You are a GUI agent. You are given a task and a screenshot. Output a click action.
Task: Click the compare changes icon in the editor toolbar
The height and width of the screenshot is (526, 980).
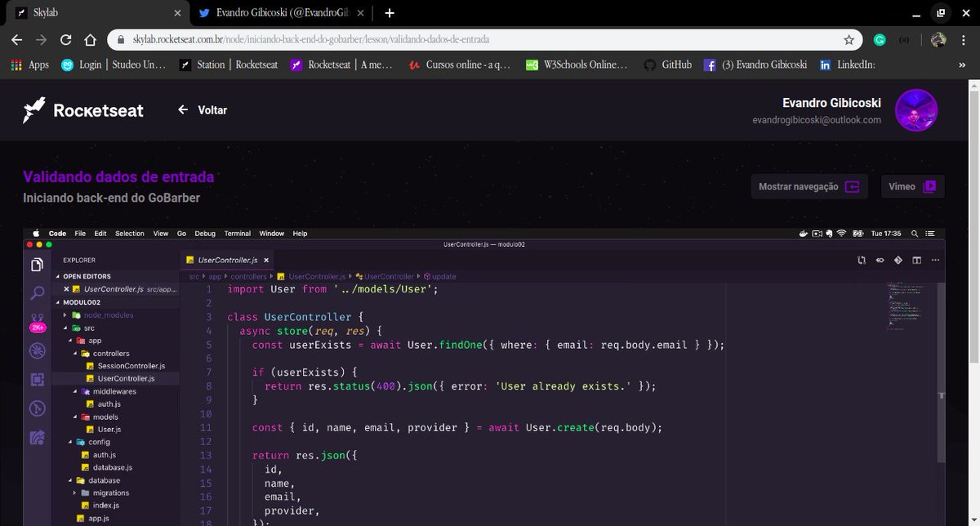(x=862, y=261)
